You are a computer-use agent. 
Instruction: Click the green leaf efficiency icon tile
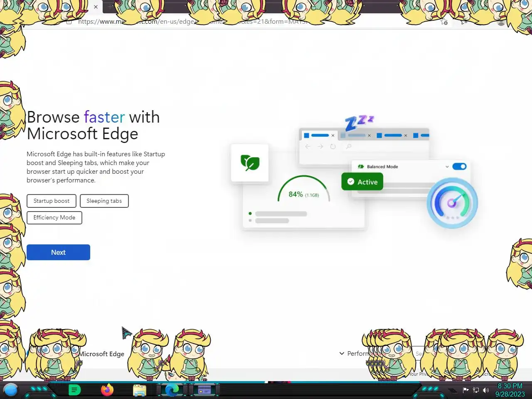pos(250,163)
